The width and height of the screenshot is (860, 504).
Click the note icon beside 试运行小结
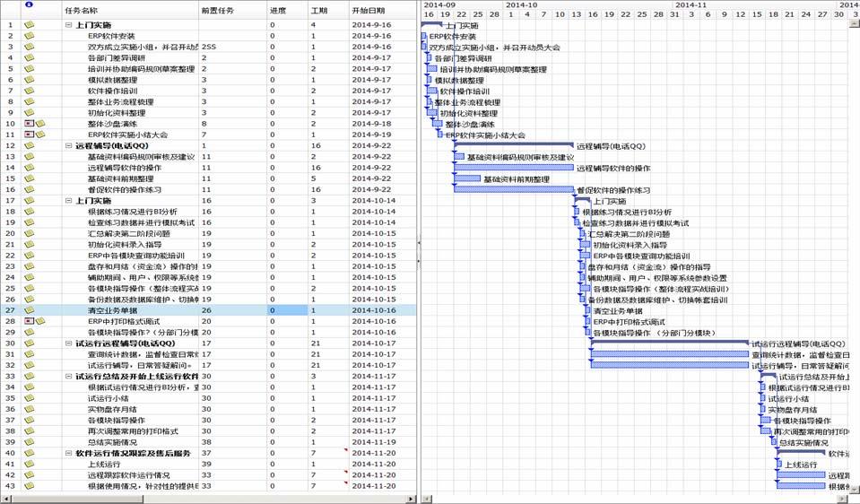tap(29, 398)
